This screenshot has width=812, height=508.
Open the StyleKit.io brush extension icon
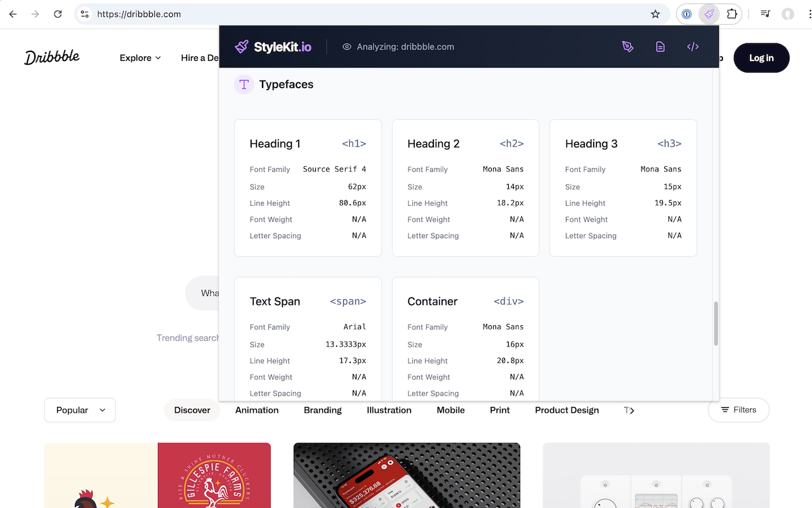click(709, 14)
